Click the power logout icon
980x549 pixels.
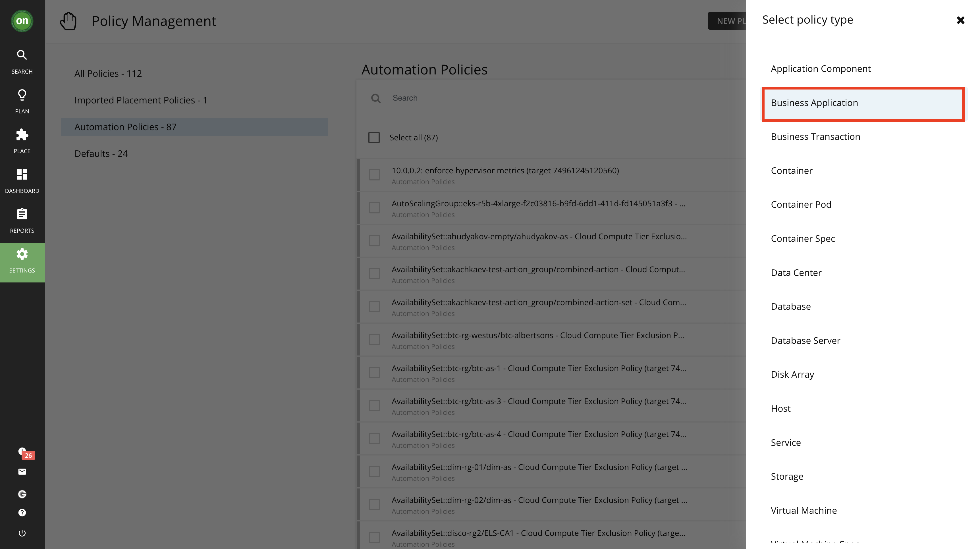coord(22,533)
